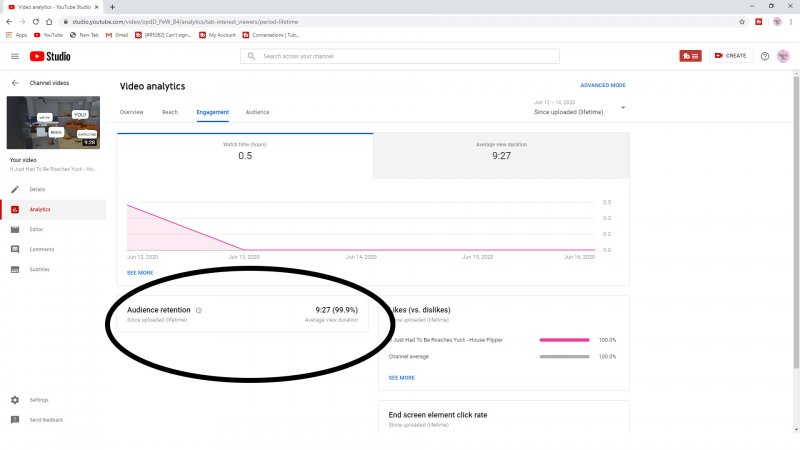Click the video thumbnail in the sidebar
Viewport: 800px width, 450px height.
[53, 122]
